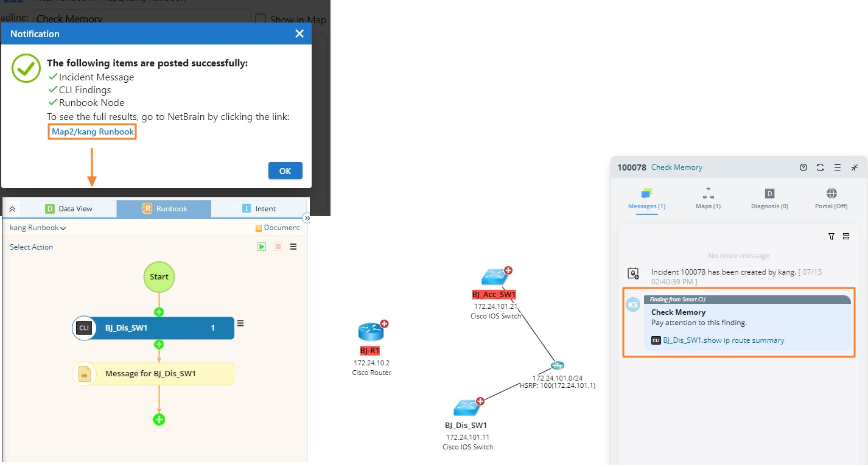Image resolution: width=868 pixels, height=467 pixels.
Task: Enable the Show in Map checkbox
Action: 261,19
